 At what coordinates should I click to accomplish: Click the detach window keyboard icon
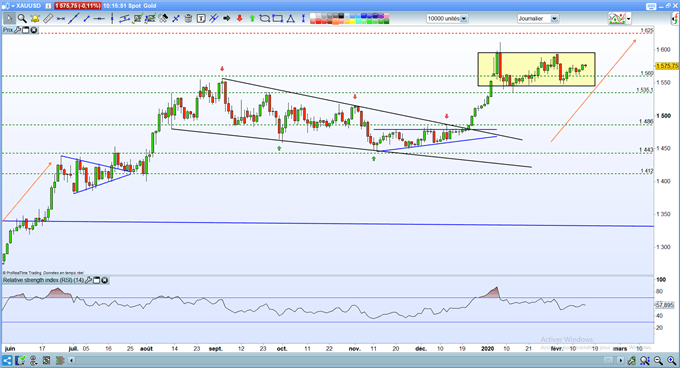click(651, 7)
